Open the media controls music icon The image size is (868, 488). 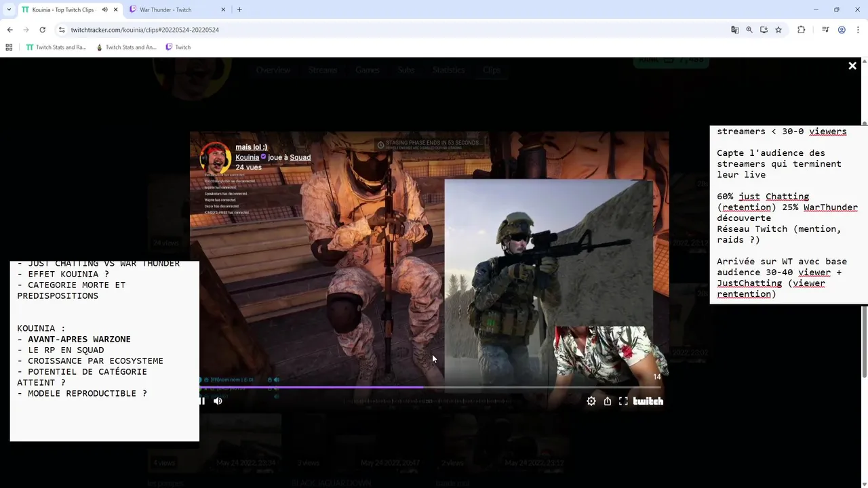[x=825, y=30]
